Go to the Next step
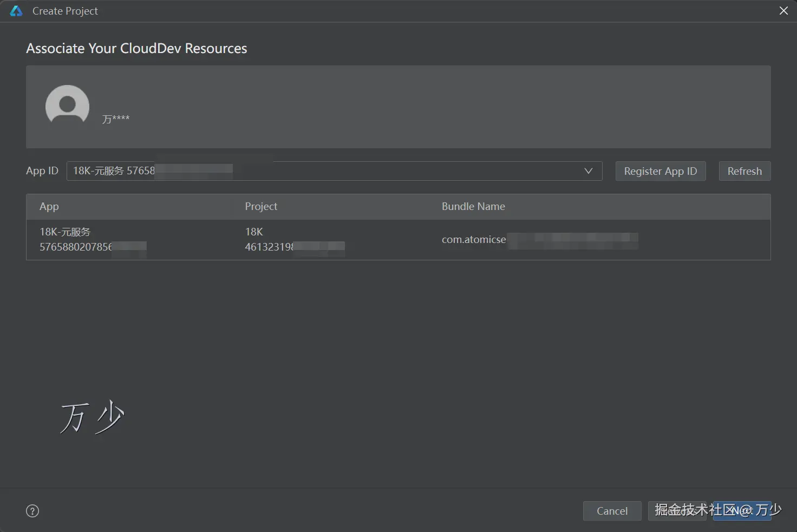The height and width of the screenshot is (532, 797). (x=742, y=511)
